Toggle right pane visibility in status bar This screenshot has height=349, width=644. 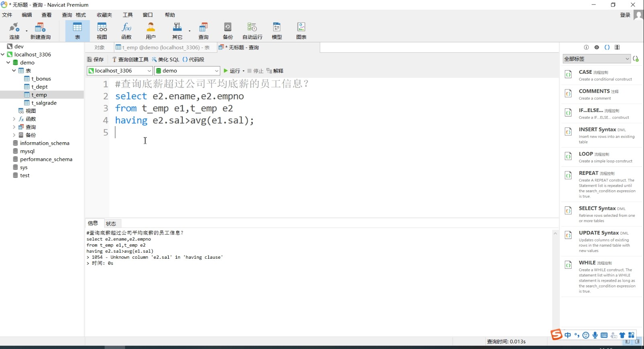[638, 341]
